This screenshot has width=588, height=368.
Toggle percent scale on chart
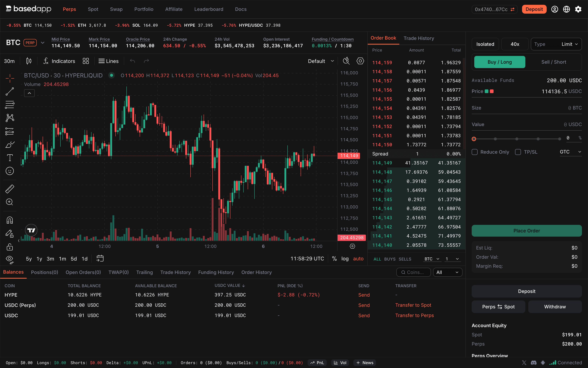point(334,259)
